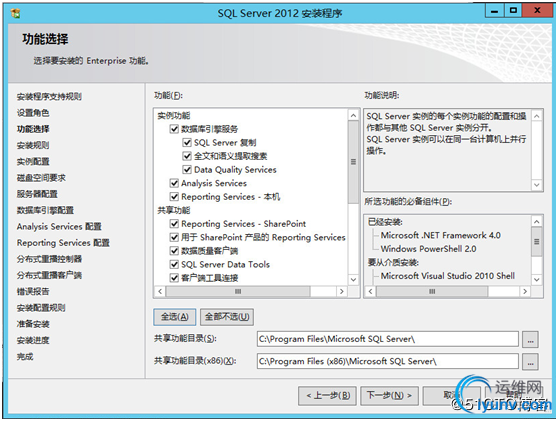Uncheck 数据库引擎服务 checkbox
Viewport: 558px width, 421px height.
point(174,129)
